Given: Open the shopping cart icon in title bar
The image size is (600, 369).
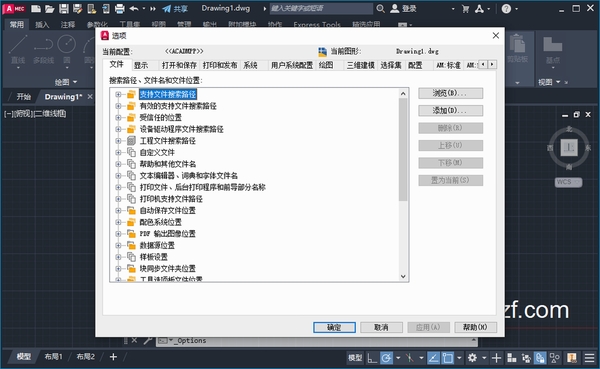Looking at the screenshot, I should (465, 9).
